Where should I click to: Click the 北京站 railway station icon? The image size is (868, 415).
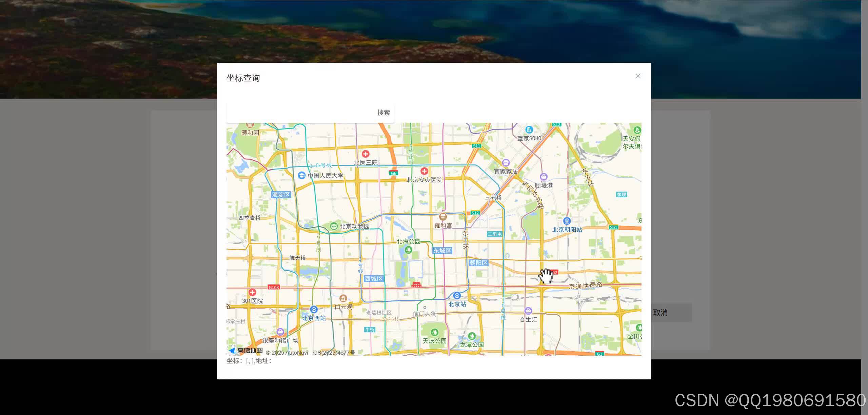pos(457,295)
